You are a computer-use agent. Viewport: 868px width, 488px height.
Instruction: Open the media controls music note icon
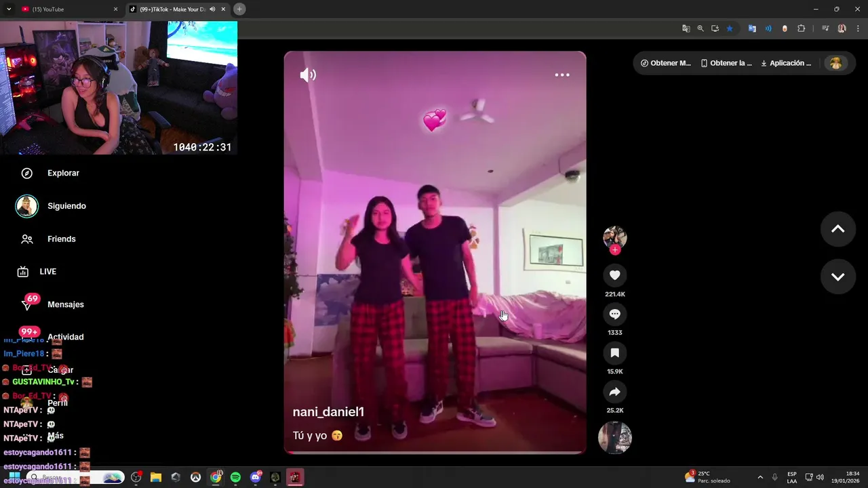pyautogui.click(x=825, y=28)
